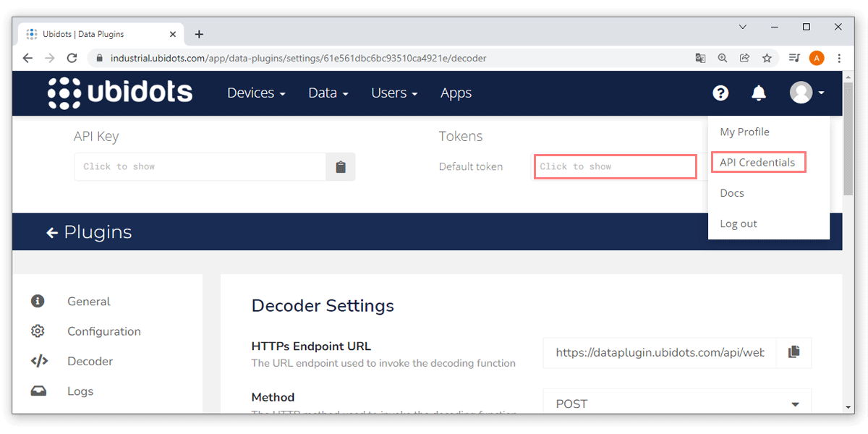
Task: Click the Logs inbox icon
Action: click(38, 391)
